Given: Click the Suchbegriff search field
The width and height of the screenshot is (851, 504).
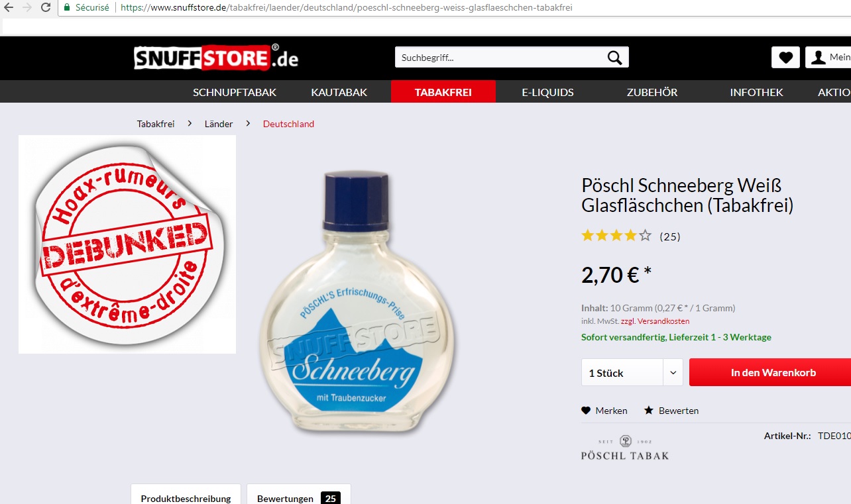Looking at the screenshot, I should [501, 58].
